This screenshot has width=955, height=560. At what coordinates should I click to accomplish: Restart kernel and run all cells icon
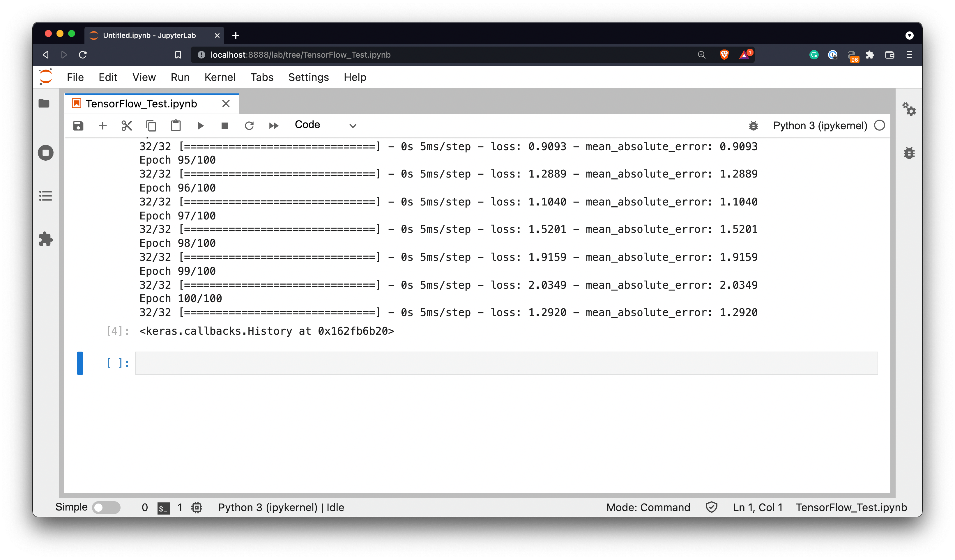point(274,125)
